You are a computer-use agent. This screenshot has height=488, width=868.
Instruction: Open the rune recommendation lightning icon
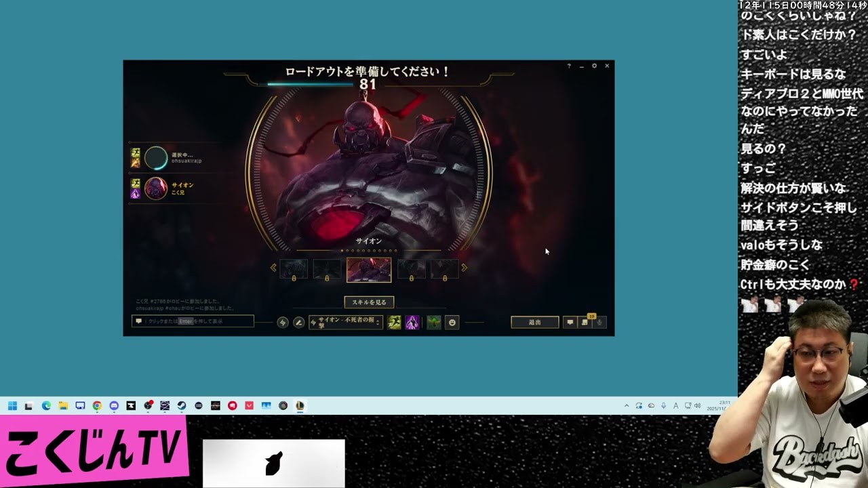(283, 323)
